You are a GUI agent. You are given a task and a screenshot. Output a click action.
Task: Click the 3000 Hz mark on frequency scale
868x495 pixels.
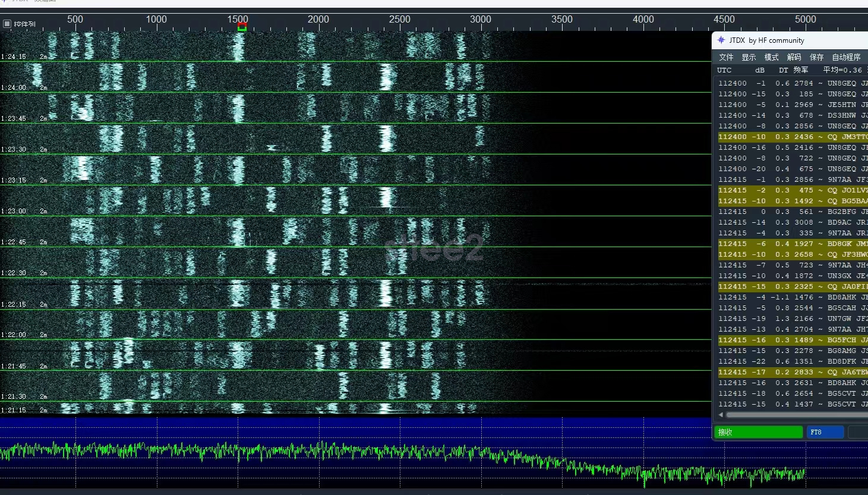(x=481, y=20)
